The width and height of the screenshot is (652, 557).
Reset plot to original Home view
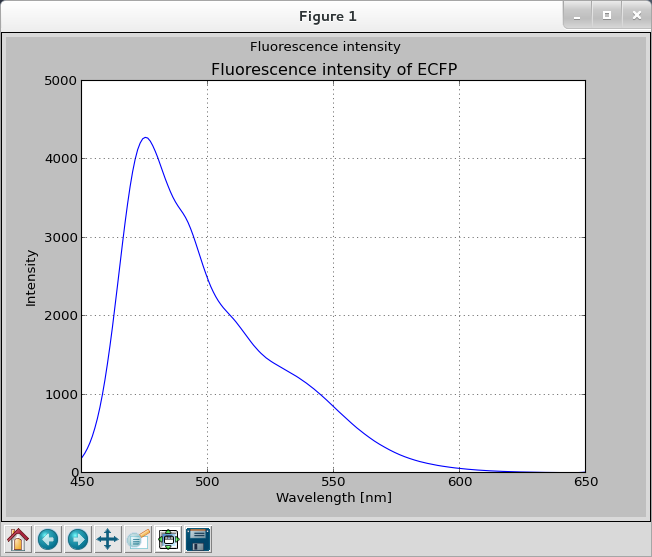click(x=18, y=540)
